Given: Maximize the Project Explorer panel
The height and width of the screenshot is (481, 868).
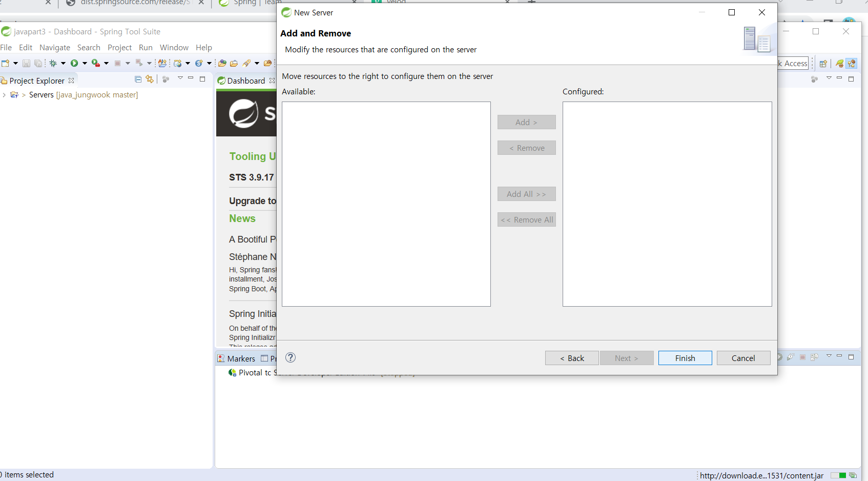Looking at the screenshot, I should click(x=202, y=78).
